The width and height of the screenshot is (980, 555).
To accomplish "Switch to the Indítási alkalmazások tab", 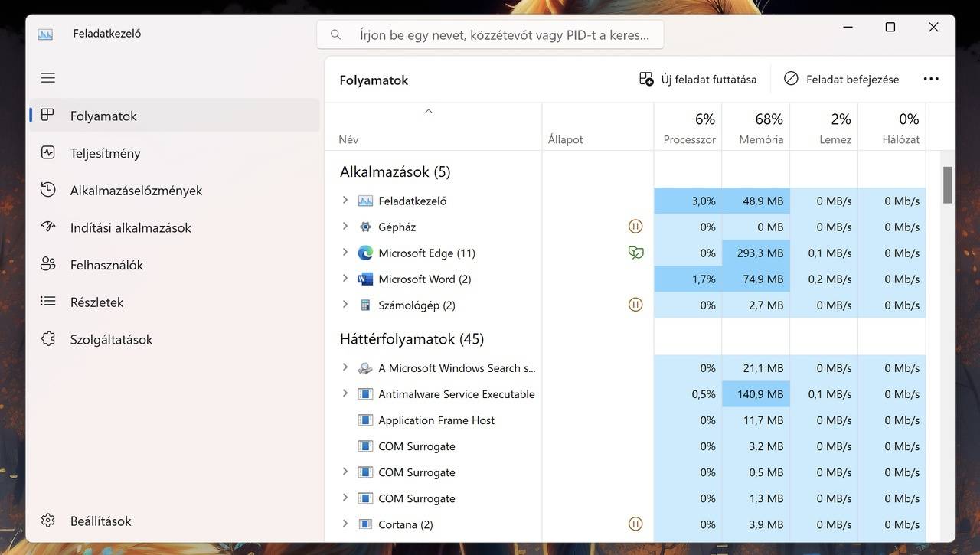I will pos(175,227).
